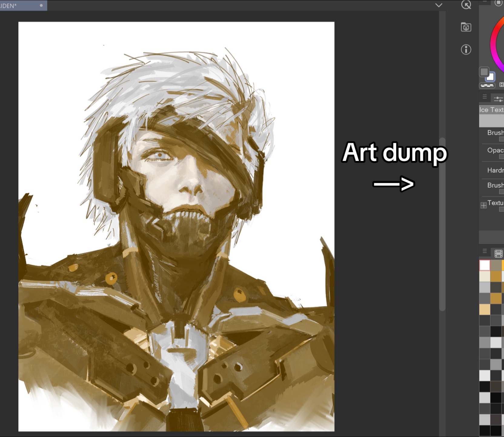Image resolution: width=504 pixels, height=437 pixels.
Task: Pick the ochre swatch beside medium gray
Action: 496,299
